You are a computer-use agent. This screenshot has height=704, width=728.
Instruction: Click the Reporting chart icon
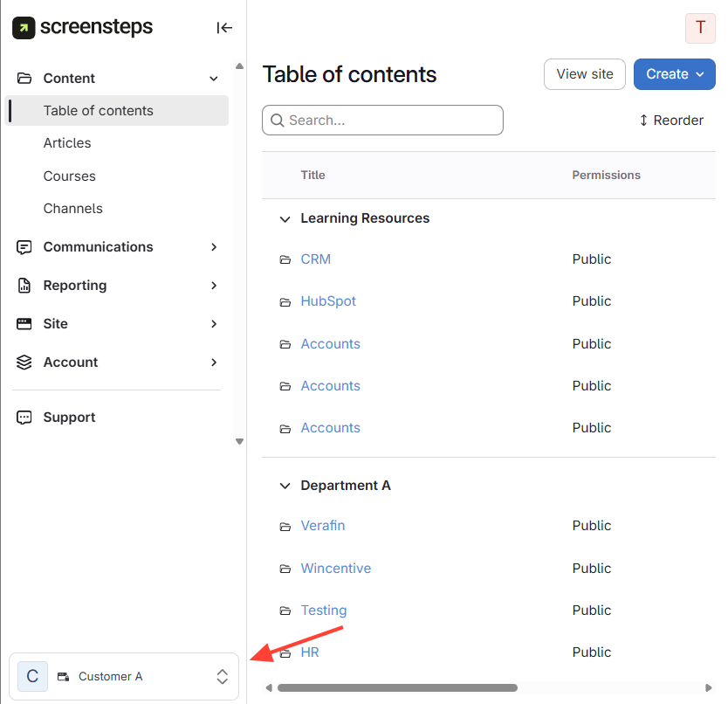(x=24, y=286)
